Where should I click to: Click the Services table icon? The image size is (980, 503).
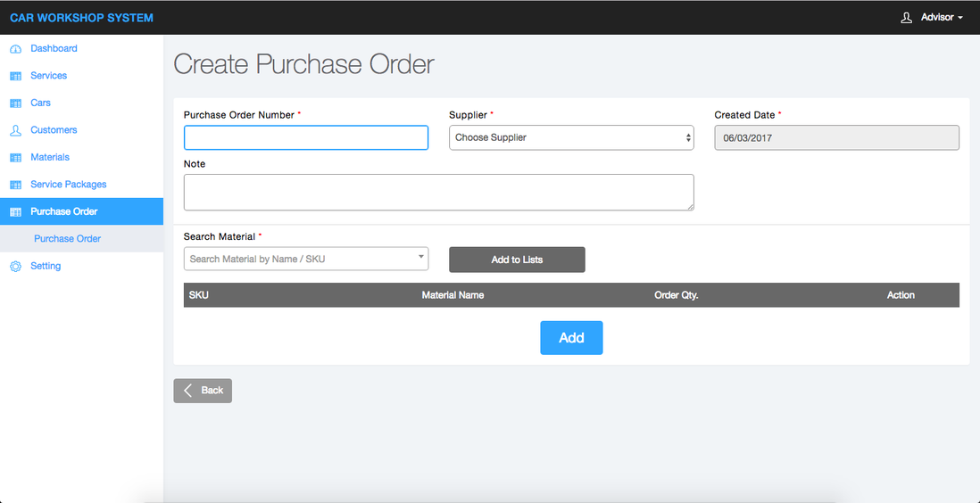(15, 76)
